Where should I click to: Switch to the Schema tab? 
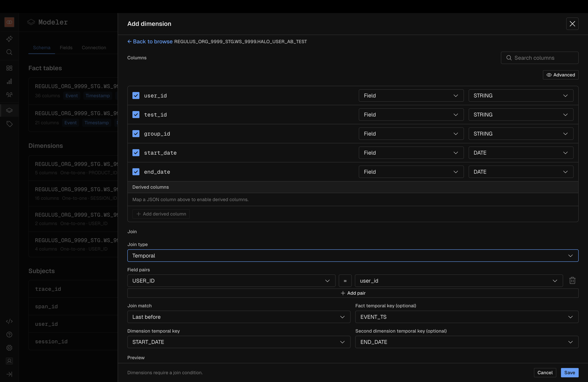[42, 48]
